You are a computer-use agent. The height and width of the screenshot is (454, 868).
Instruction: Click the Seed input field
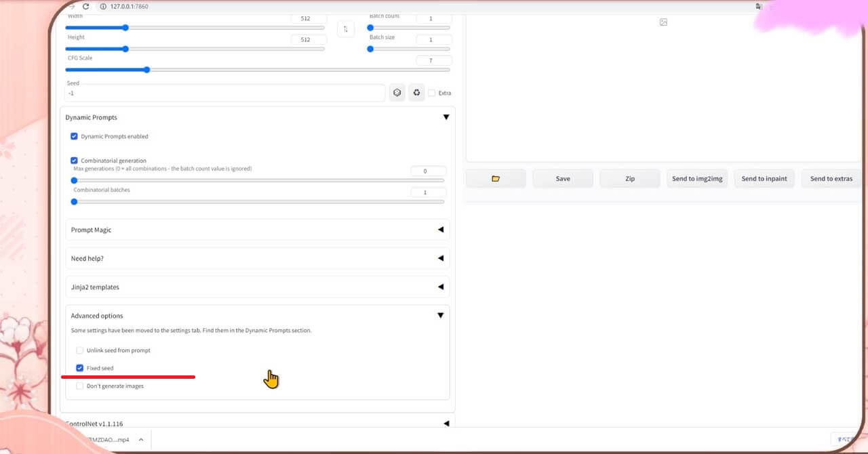tap(225, 94)
